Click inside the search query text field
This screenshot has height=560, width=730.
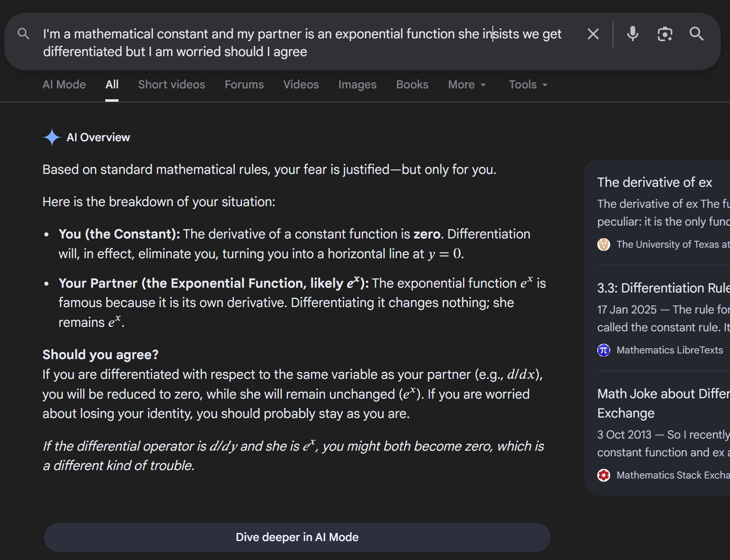click(302, 43)
